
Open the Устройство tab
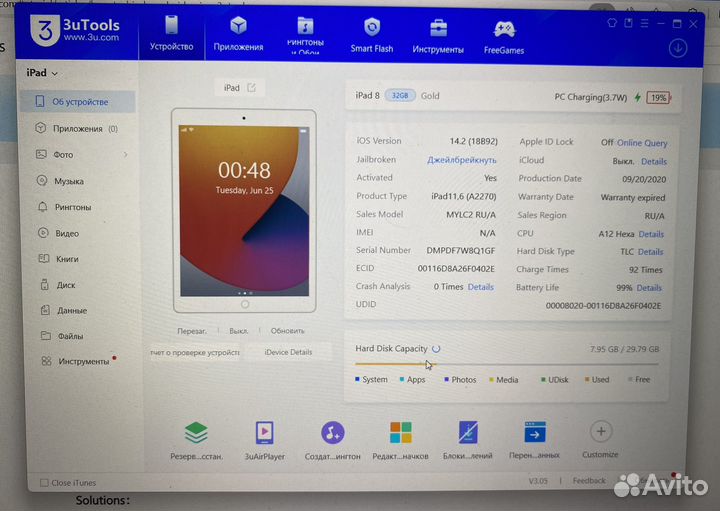tap(171, 33)
